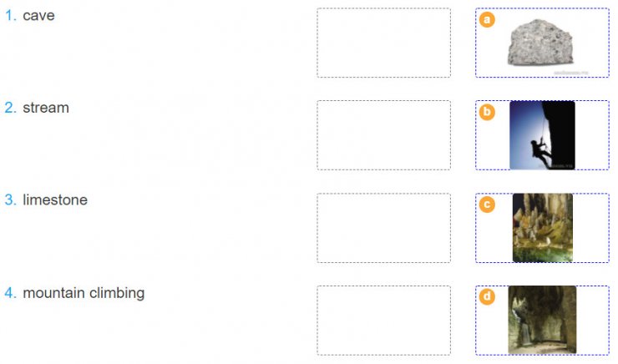618x364 pixels.
Task: Click the orange 'd' badge icon
Action: point(487,296)
